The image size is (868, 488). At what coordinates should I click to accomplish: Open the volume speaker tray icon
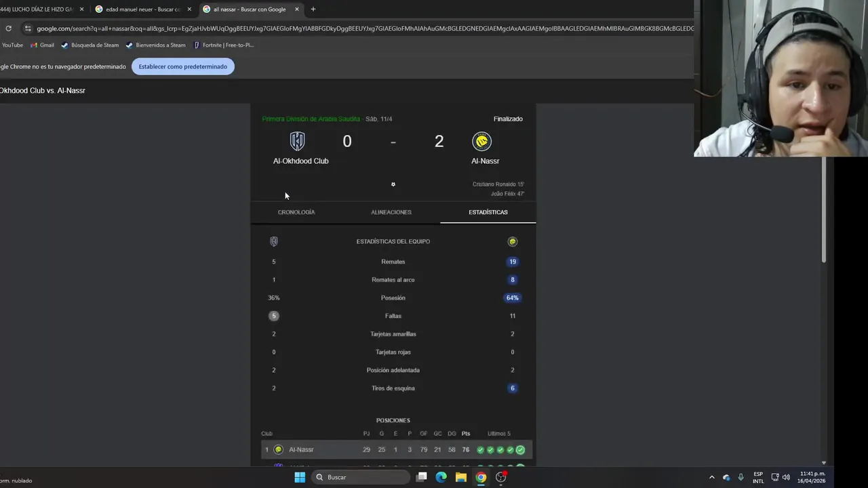coord(786,477)
